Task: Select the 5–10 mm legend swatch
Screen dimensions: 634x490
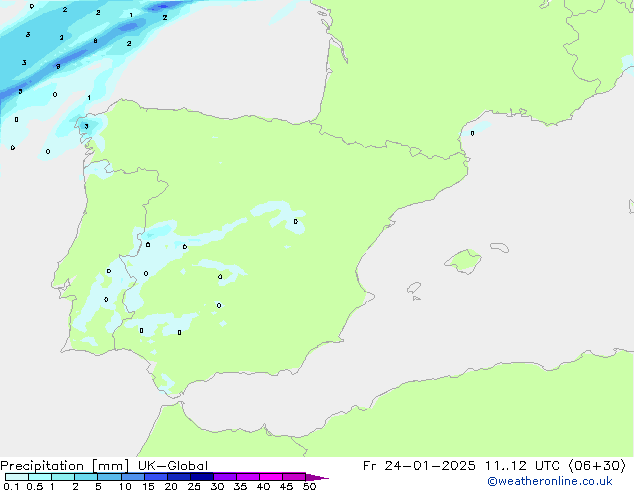Action: tap(109, 477)
